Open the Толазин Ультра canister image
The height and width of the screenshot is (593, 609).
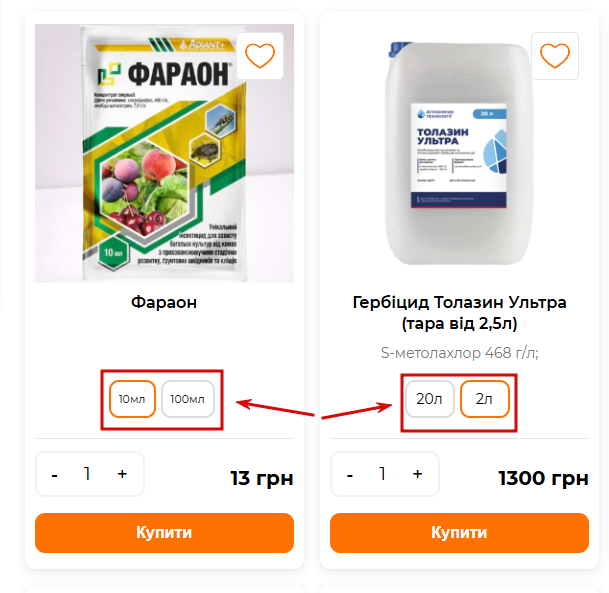point(459,153)
